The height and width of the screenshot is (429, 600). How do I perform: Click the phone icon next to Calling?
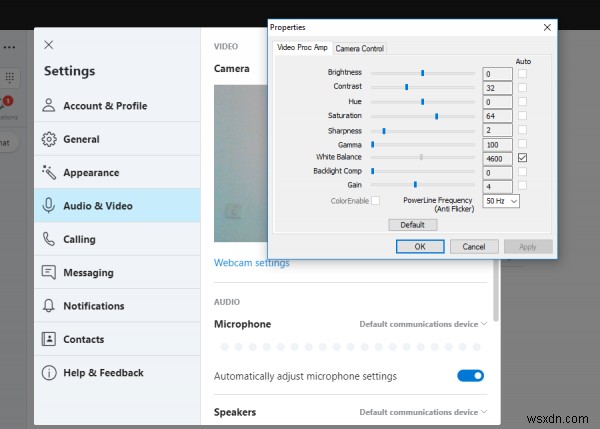[49, 239]
